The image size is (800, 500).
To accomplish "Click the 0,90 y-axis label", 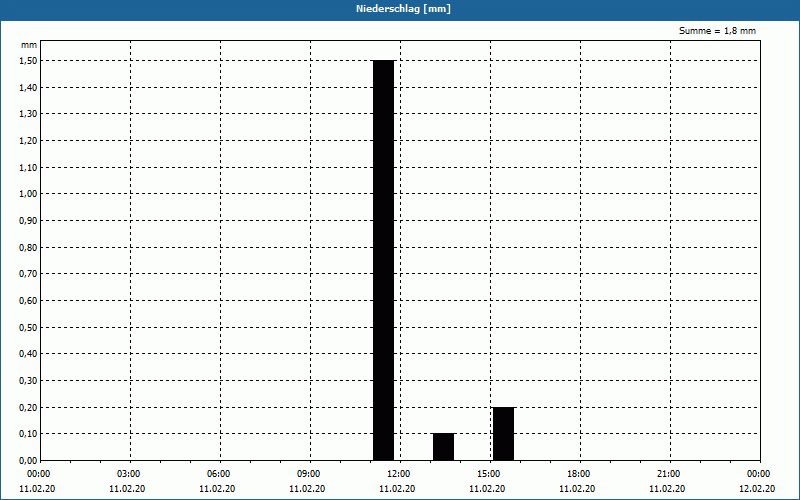I will coord(28,221).
